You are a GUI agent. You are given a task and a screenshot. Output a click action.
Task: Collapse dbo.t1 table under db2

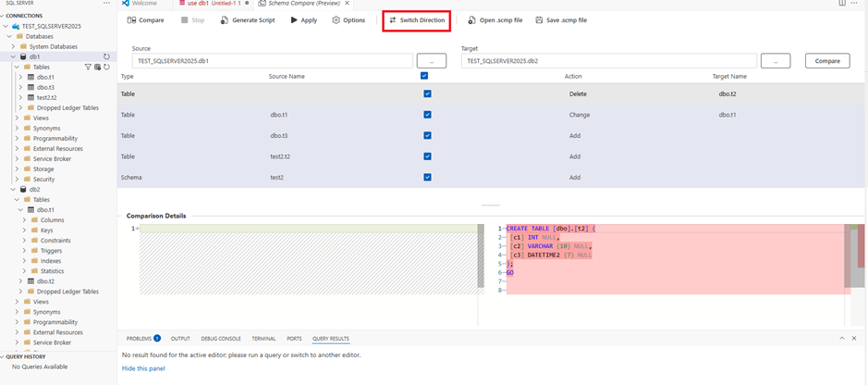point(21,210)
